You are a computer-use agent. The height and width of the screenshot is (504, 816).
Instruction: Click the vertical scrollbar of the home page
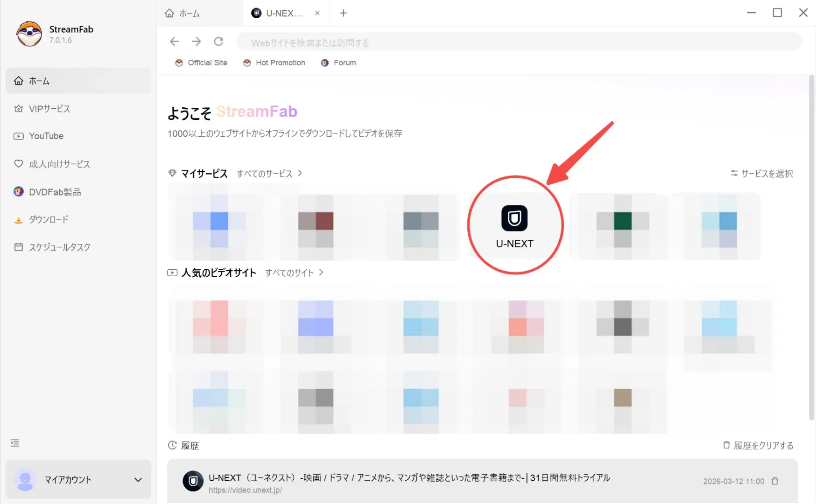812,247
